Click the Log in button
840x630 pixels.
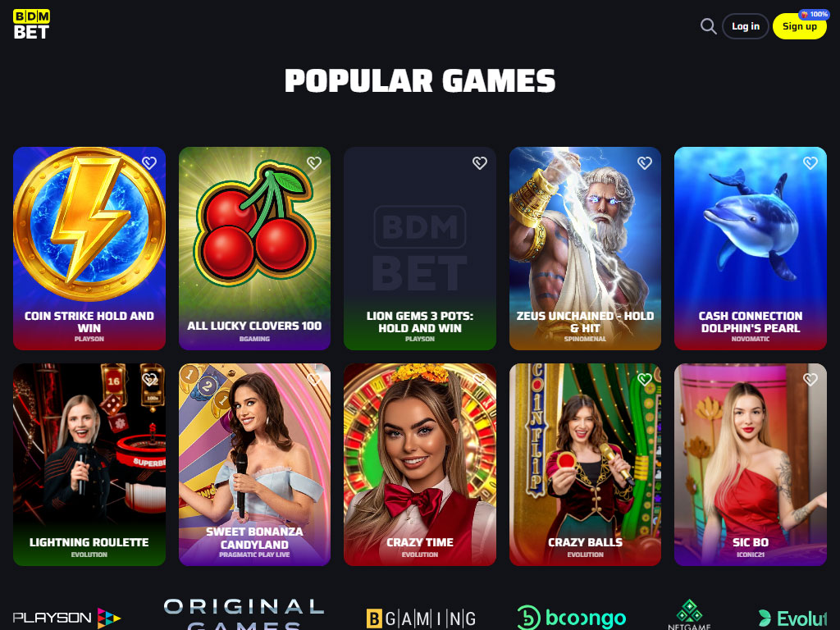(745, 26)
